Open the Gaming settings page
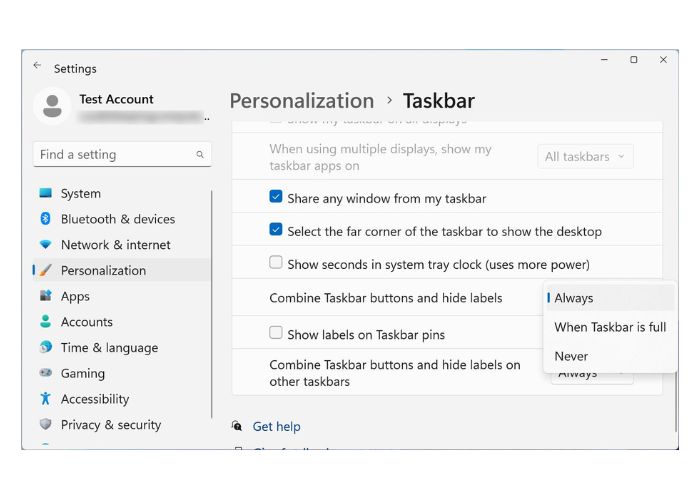Screen dimensions: 700x500 (x=82, y=373)
